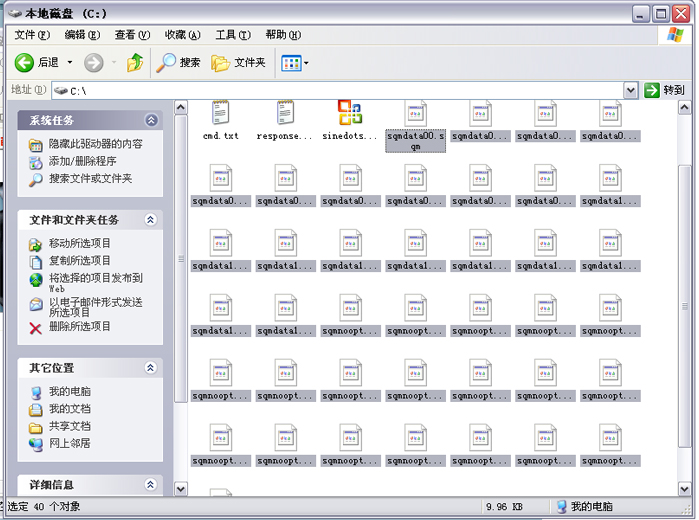Click the file pane vertical scrollbar thumb
The height and width of the screenshot is (520, 699).
(685, 306)
